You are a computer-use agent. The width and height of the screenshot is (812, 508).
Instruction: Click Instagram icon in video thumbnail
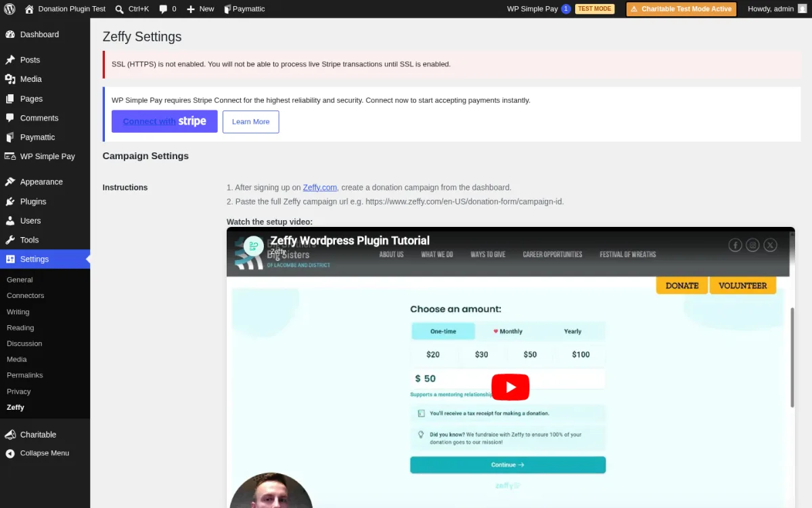752,245
